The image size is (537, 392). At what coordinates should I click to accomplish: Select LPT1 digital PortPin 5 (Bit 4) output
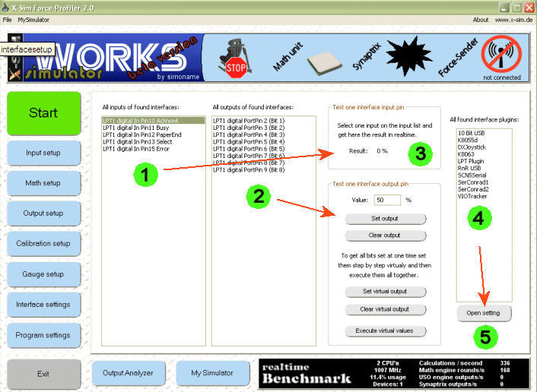[248, 141]
